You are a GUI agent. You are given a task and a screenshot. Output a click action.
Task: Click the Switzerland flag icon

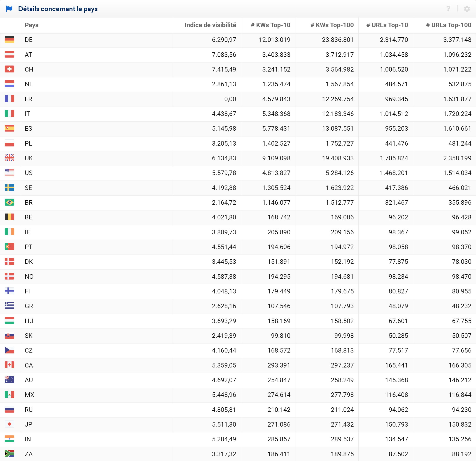[10, 69]
